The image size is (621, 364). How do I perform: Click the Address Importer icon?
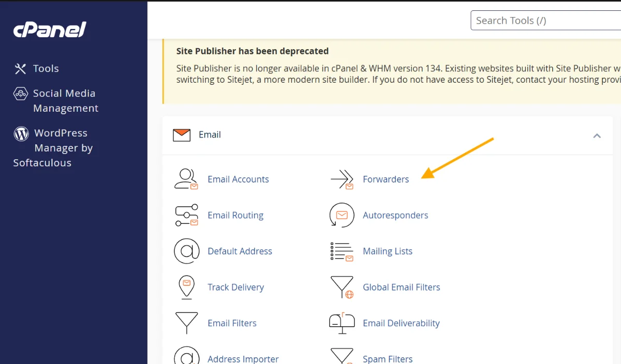pos(186,357)
